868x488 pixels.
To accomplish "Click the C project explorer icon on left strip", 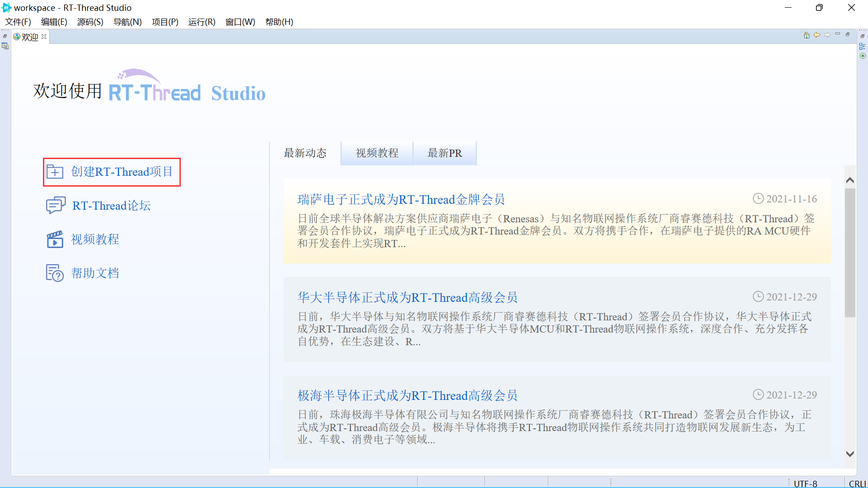I will coord(5,46).
